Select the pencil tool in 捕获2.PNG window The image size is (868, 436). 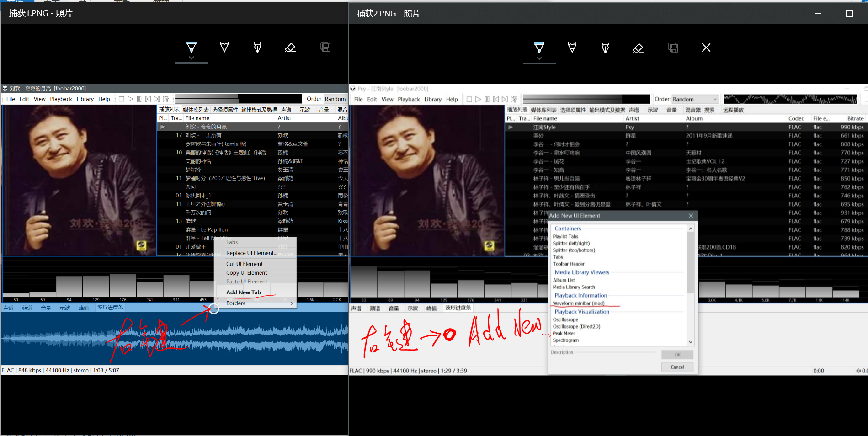[x=572, y=47]
